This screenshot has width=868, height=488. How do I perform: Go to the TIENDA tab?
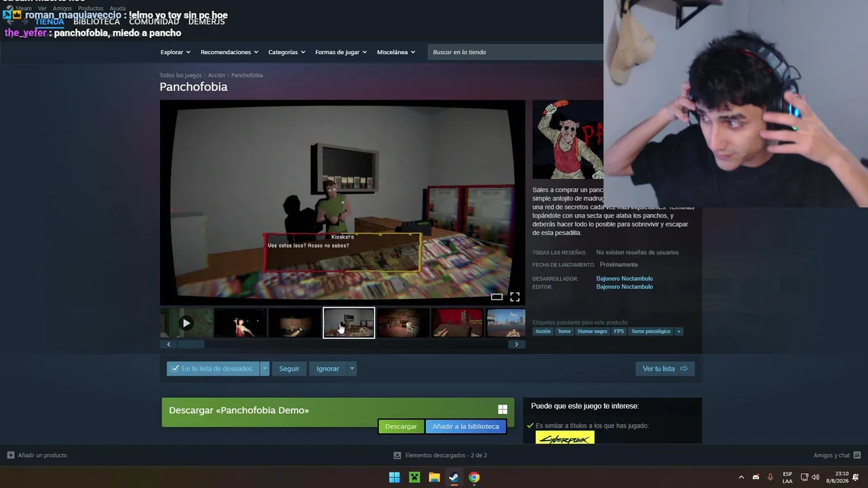pos(50,22)
